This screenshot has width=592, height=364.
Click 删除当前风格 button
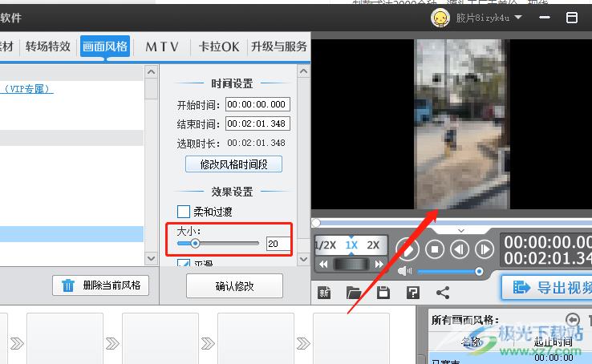[x=100, y=285]
